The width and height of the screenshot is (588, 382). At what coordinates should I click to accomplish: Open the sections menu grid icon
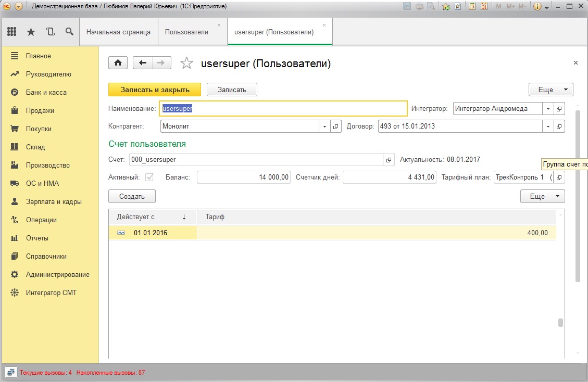(x=11, y=32)
